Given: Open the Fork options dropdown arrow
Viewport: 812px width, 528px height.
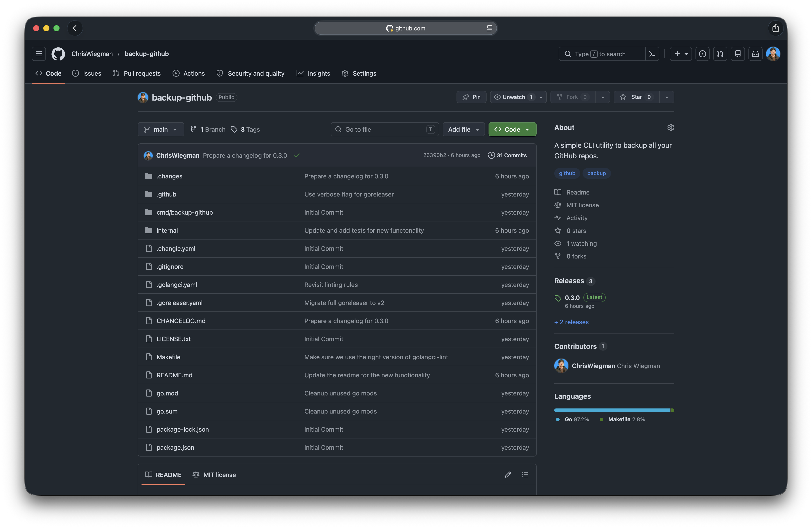Looking at the screenshot, I should click(603, 97).
